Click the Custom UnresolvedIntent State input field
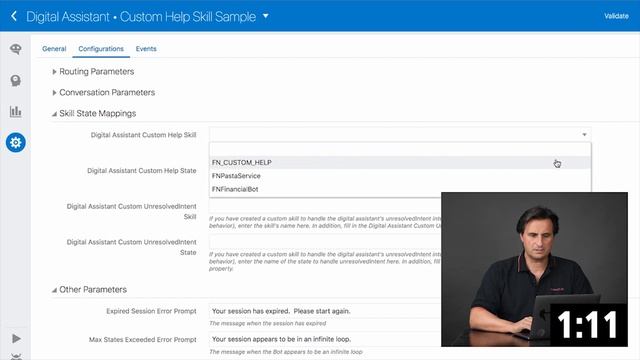 (x=325, y=242)
